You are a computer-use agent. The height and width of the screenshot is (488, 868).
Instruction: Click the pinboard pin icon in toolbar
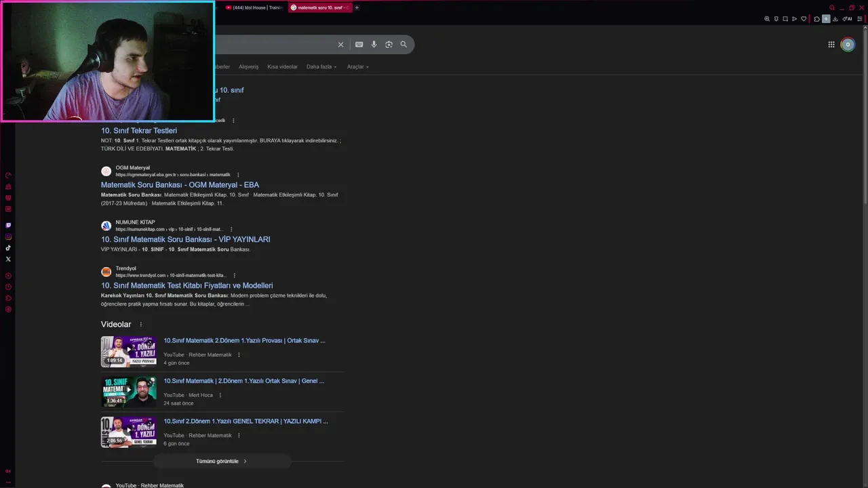(x=776, y=19)
